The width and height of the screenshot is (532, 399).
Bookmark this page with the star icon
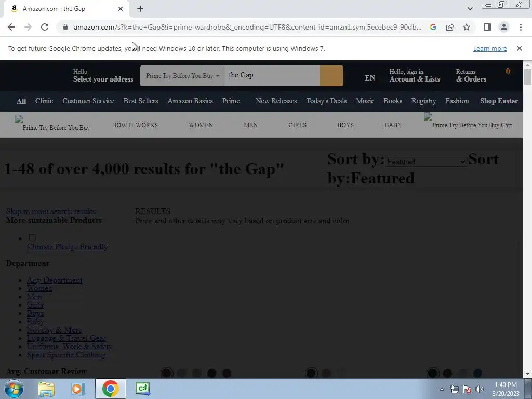467,27
